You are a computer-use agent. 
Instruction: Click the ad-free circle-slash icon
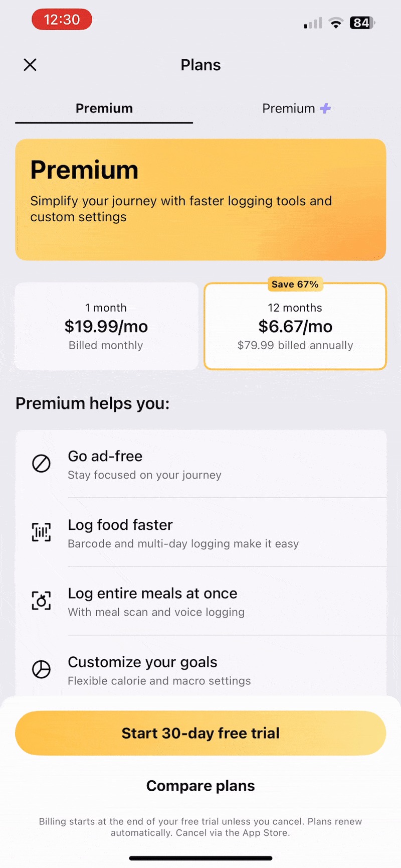coord(41,463)
